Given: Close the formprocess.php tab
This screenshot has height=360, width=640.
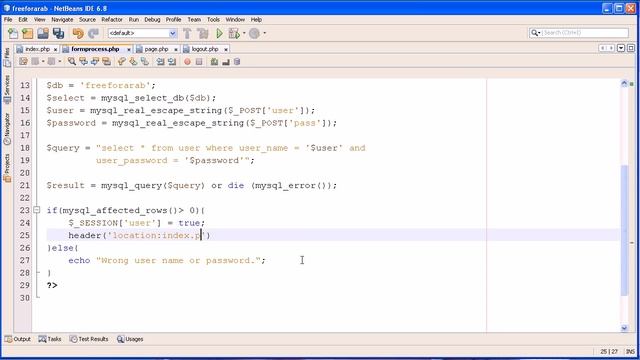Looking at the screenshot, I should coord(129,49).
